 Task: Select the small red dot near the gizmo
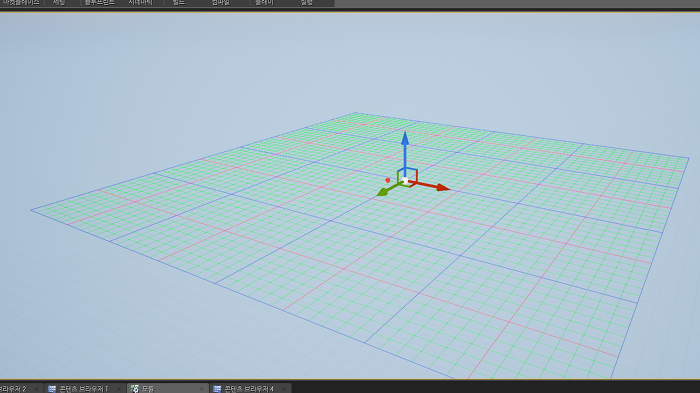(x=388, y=180)
